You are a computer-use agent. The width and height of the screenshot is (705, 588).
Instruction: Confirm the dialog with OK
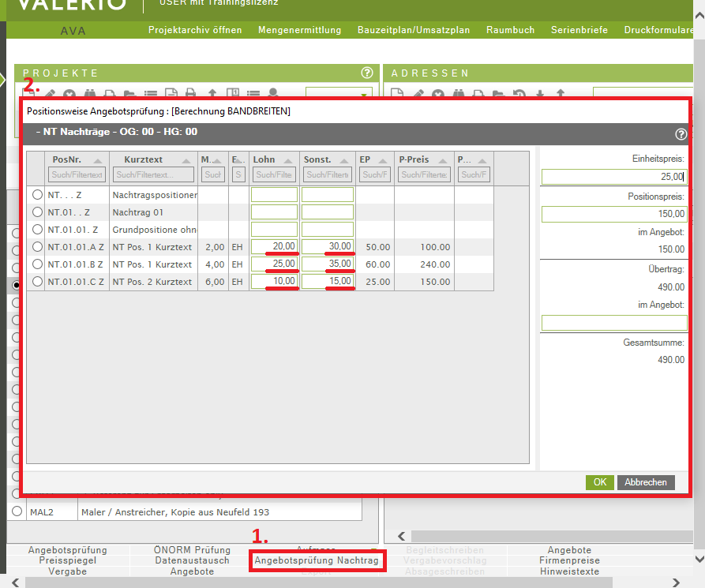coord(599,482)
